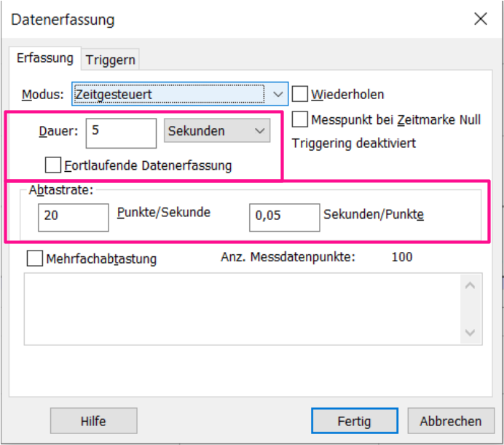The height and width of the screenshot is (445, 504).
Task: Tick Messpunkt bei Zeitmarke Null checkbox
Action: 300,119
